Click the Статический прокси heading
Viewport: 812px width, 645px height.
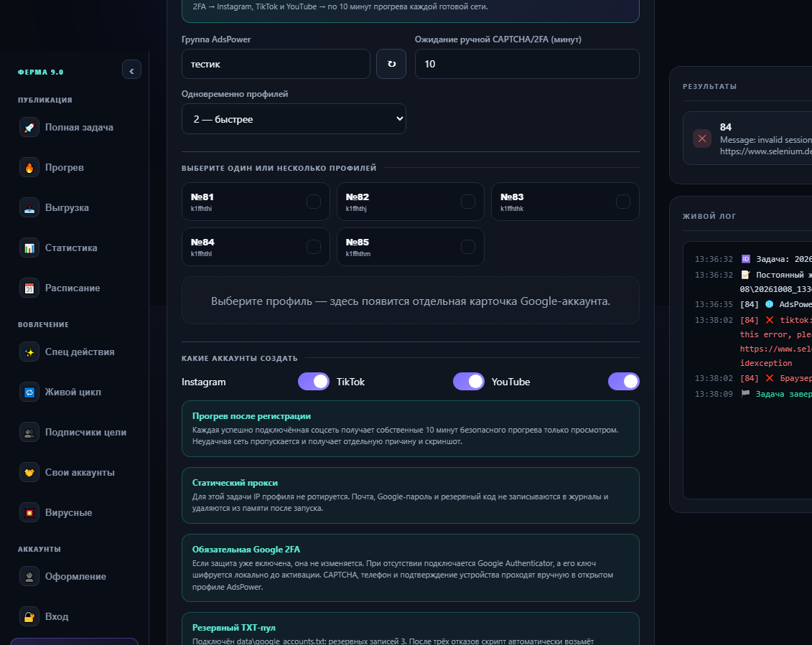235,483
